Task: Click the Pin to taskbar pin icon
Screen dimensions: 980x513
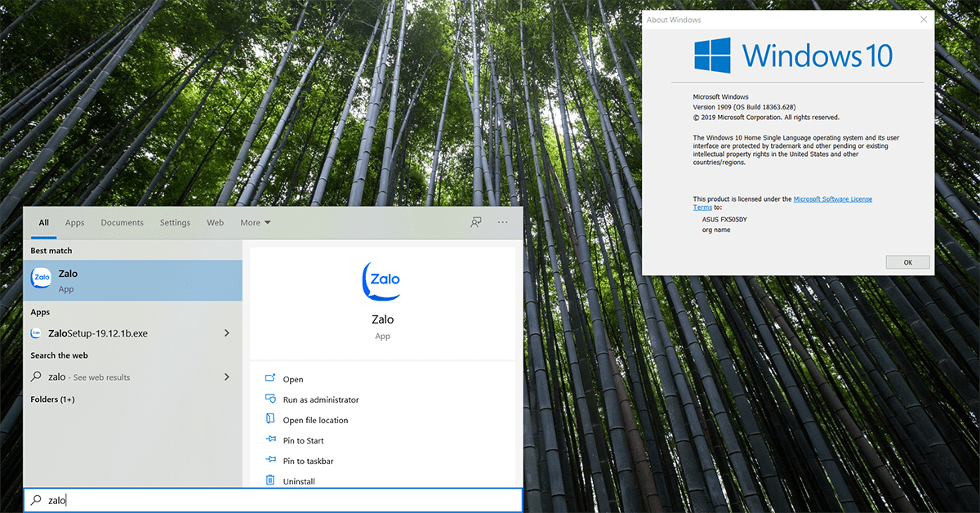Action: (x=270, y=460)
